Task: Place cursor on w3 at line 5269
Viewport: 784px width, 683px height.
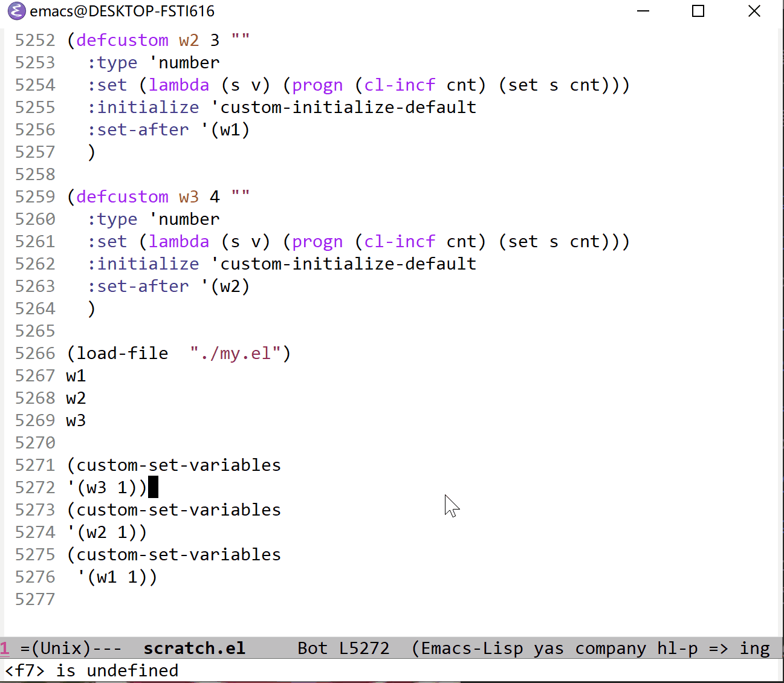Action: point(76,421)
